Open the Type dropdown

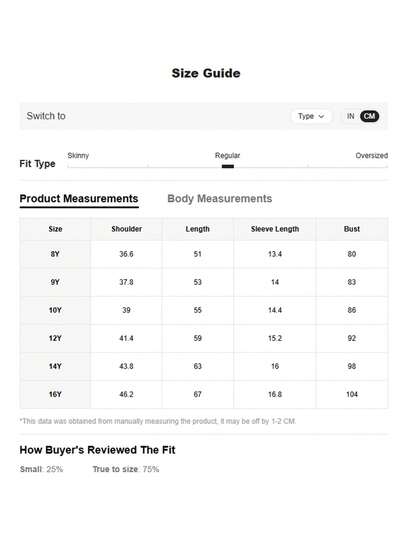tap(311, 116)
